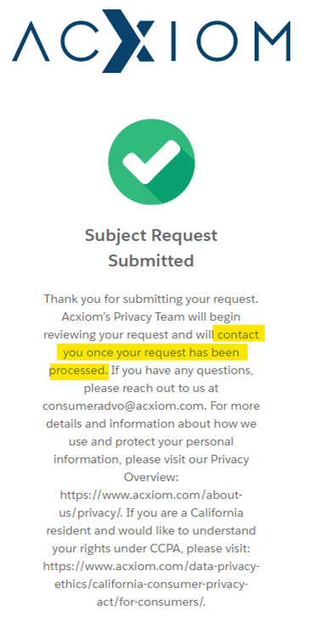
Task: Click 'Acxiom's Privacy Team will begin' line
Action: (151, 316)
